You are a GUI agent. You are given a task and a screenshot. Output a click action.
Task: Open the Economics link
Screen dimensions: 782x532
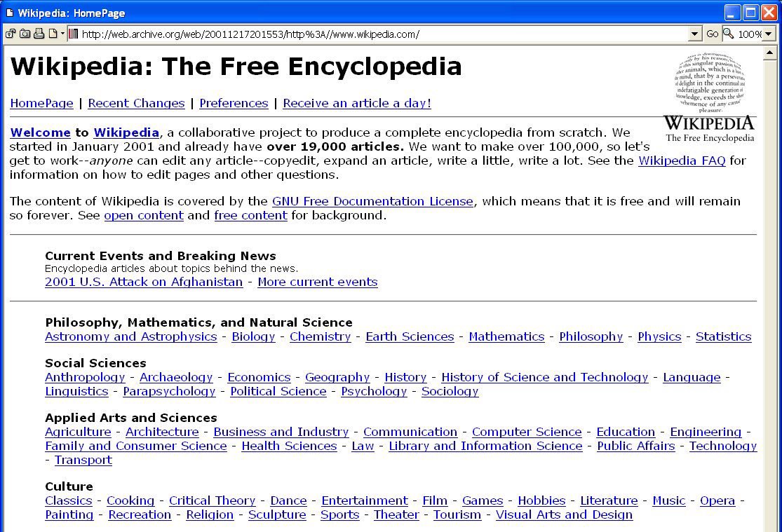[259, 377]
